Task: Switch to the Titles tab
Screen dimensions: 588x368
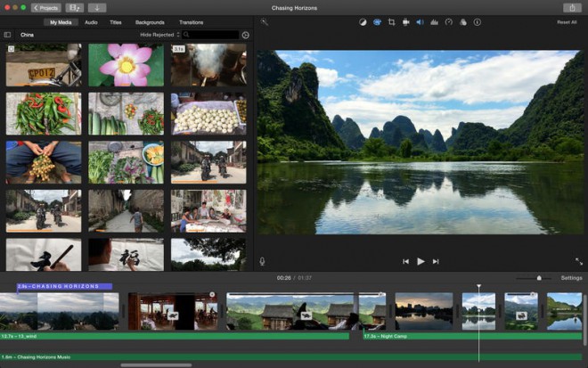Action: [x=116, y=21]
